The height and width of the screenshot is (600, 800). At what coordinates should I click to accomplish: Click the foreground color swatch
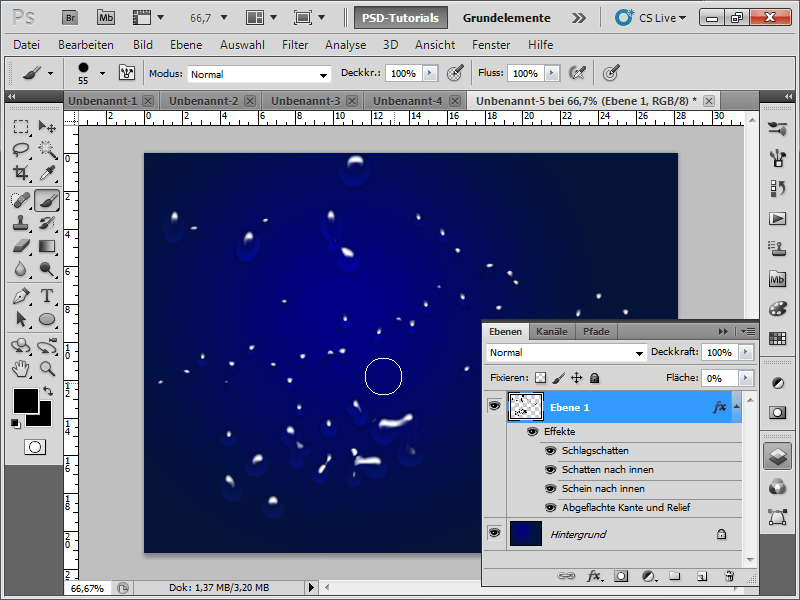point(26,401)
